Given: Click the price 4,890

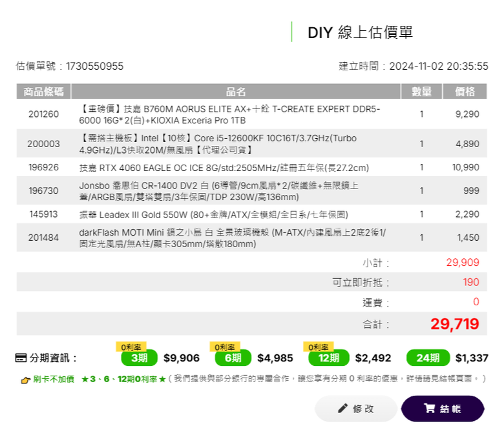Looking at the screenshot, I should pos(467,144).
